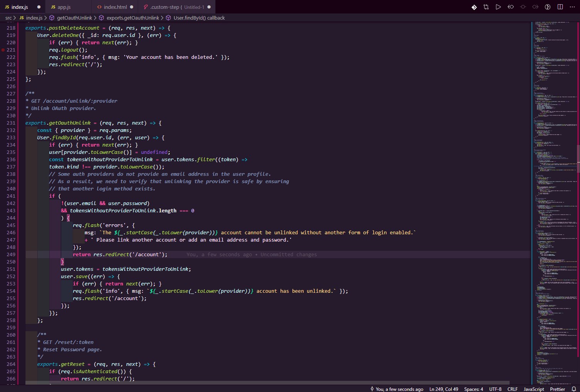Open the More Actions ellipsis menu

click(x=572, y=7)
